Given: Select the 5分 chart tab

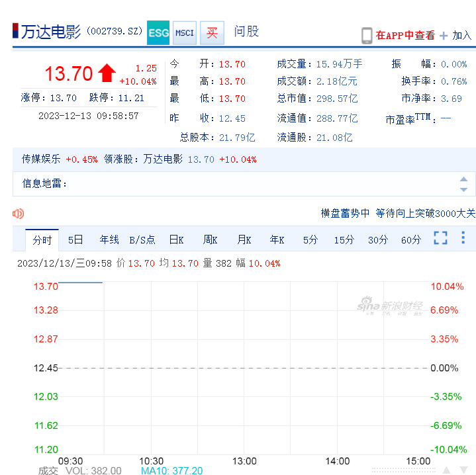Looking at the screenshot, I should (x=310, y=240).
